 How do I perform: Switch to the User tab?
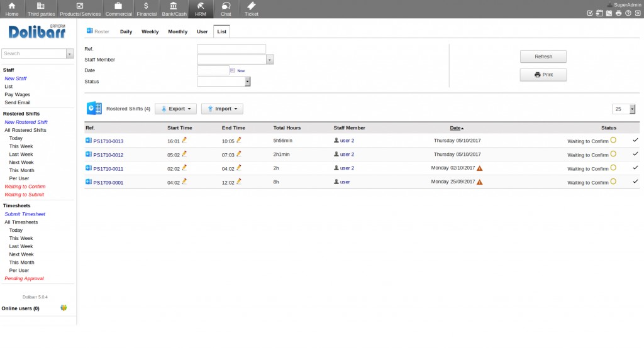pyautogui.click(x=202, y=31)
